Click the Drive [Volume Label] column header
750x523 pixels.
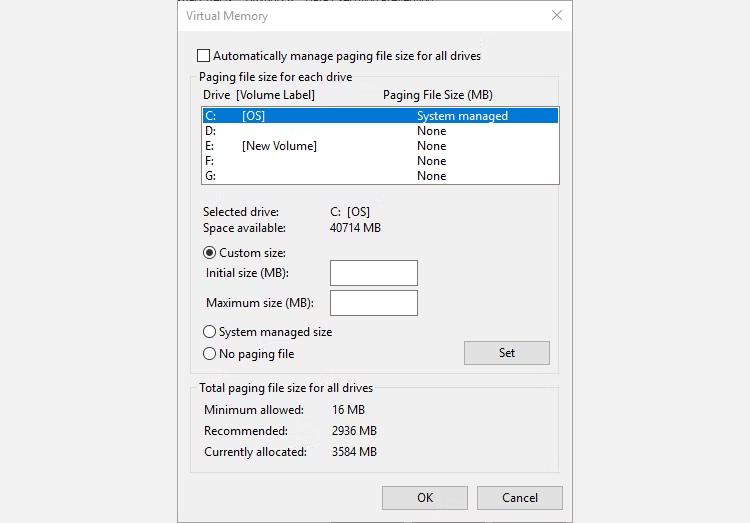click(259, 95)
